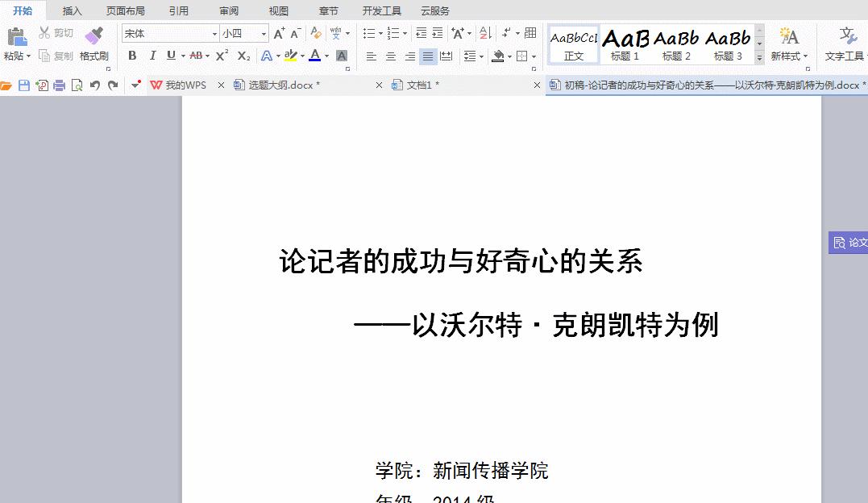Apply the 标题 1 style
868x503 pixels.
626,43
